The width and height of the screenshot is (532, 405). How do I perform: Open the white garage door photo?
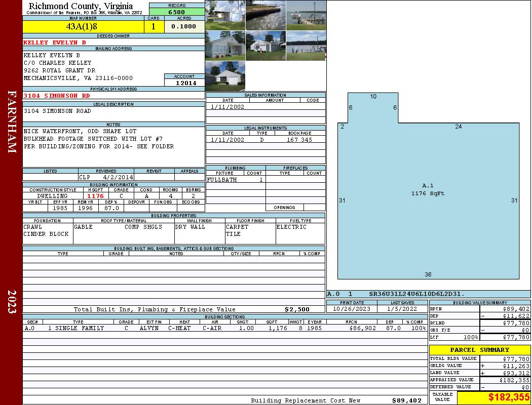point(225,76)
